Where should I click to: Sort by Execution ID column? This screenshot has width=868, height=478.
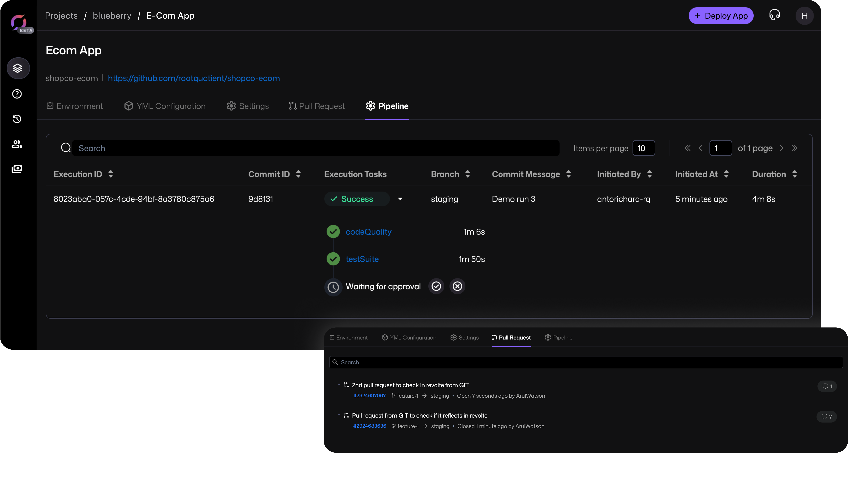(x=111, y=174)
